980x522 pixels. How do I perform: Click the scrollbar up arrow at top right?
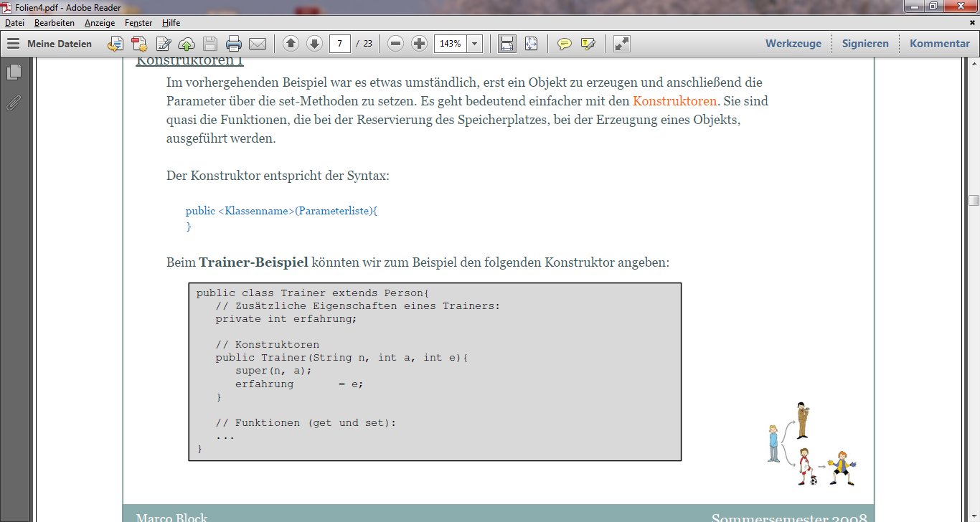tap(974, 63)
